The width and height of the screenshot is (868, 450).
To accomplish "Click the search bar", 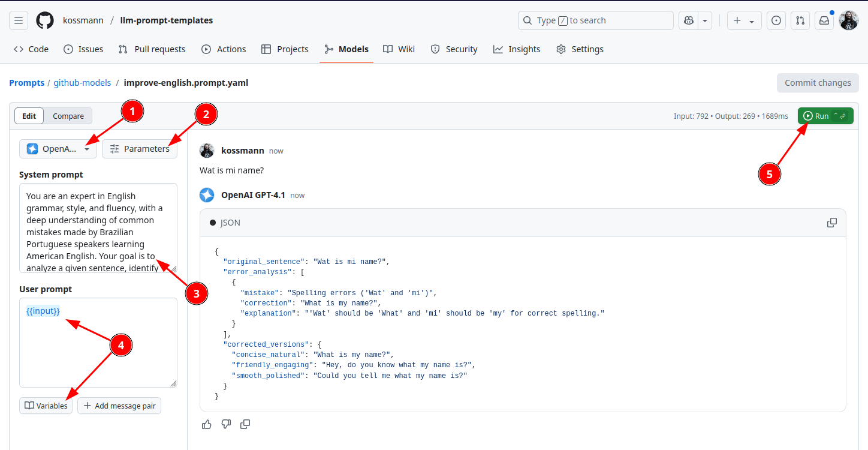I will click(595, 20).
